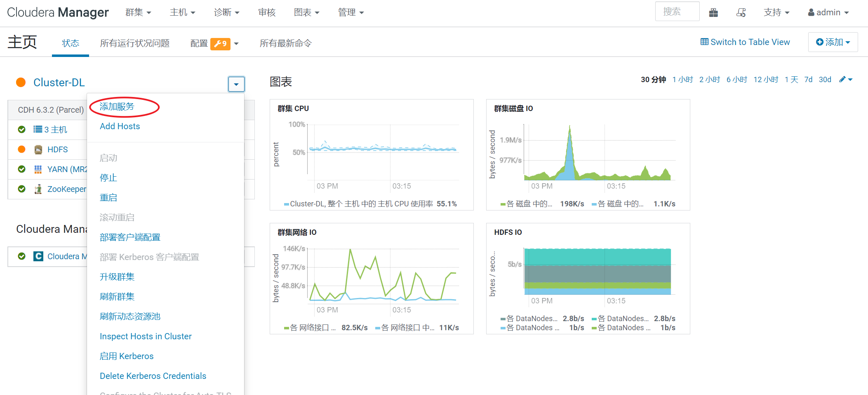Screen dimensions: 868x395
Task: Choose 部署客户端配置 menu entry
Action: tap(130, 237)
